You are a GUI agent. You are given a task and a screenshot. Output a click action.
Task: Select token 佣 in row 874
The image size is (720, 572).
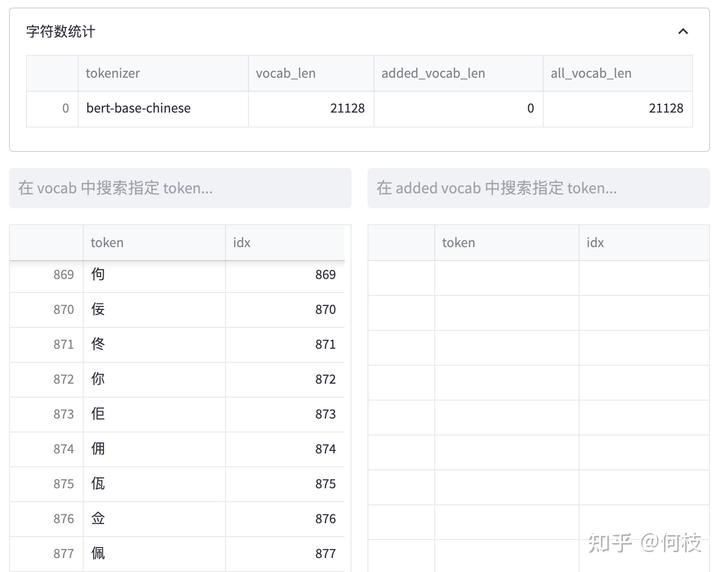(x=154, y=449)
